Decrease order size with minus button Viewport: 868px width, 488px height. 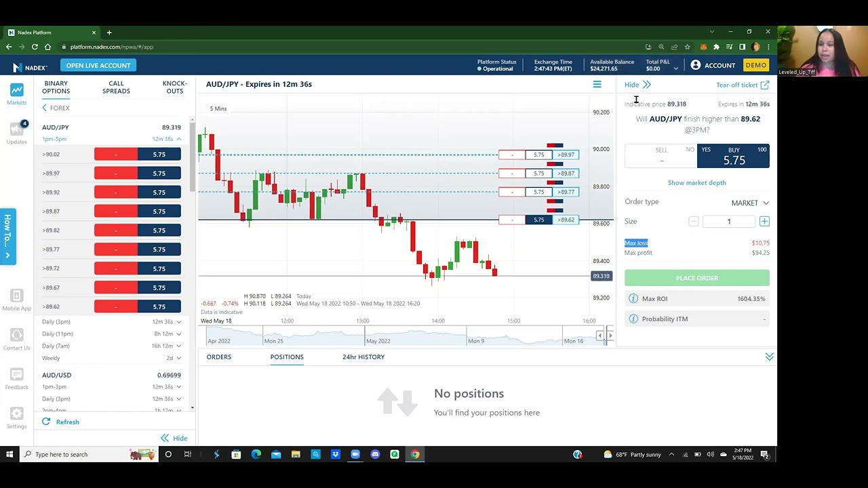(x=693, y=222)
